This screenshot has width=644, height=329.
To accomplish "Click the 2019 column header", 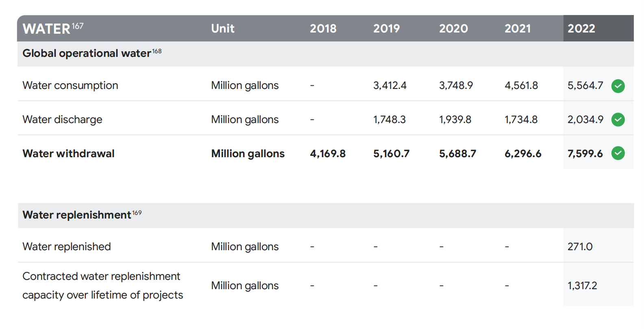I will pyautogui.click(x=386, y=28).
